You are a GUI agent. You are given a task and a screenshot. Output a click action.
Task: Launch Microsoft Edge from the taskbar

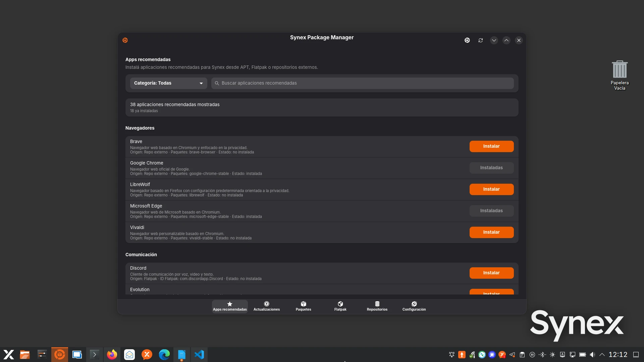click(x=164, y=355)
